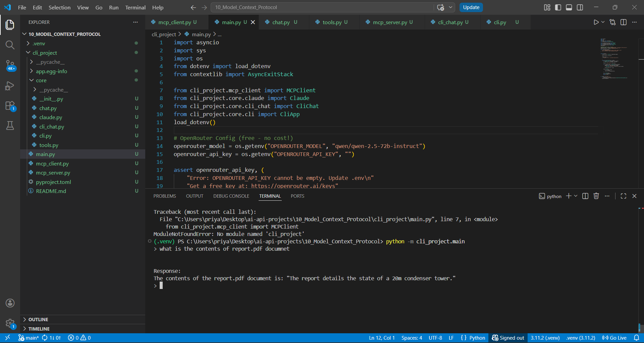644x343 pixels.
Task: Expand the .venv folder
Action: [x=28, y=43]
